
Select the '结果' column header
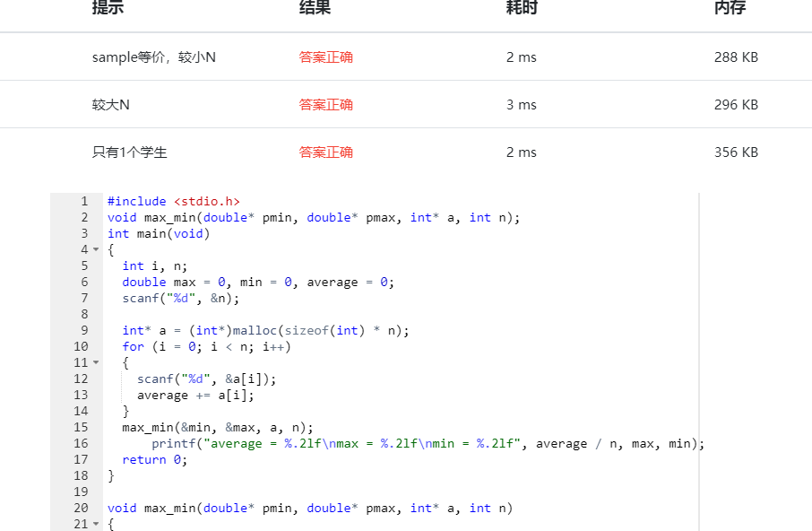click(315, 7)
